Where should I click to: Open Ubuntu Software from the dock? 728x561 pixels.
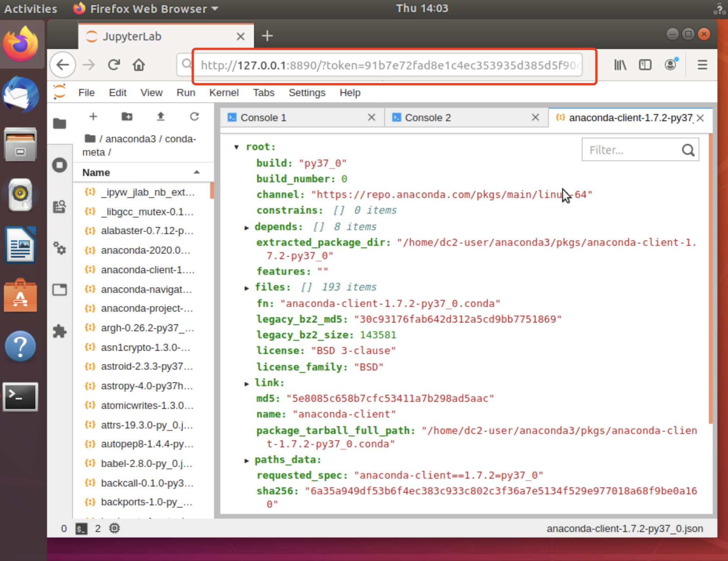[x=21, y=296]
